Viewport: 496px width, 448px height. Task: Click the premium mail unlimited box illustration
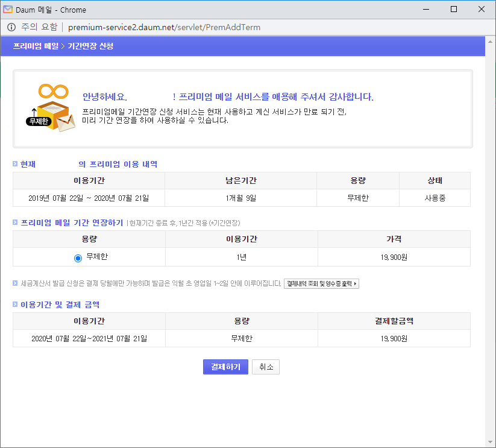(x=51, y=107)
